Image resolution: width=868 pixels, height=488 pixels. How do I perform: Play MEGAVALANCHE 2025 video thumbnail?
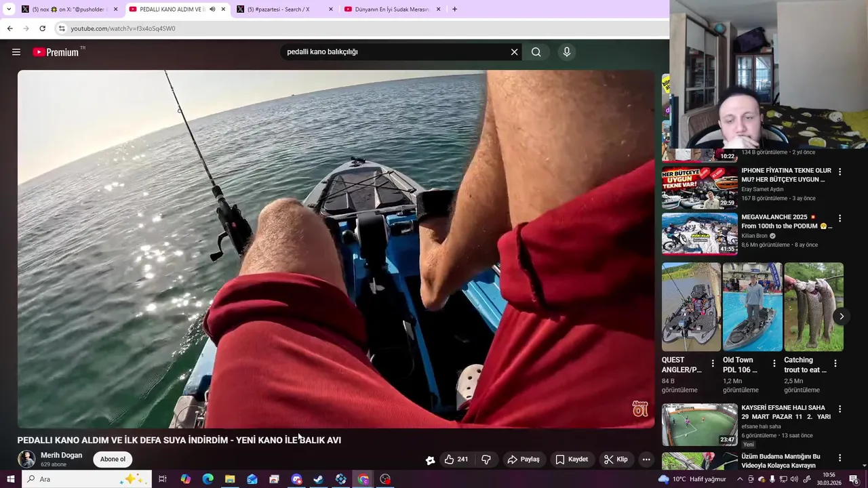click(x=700, y=234)
